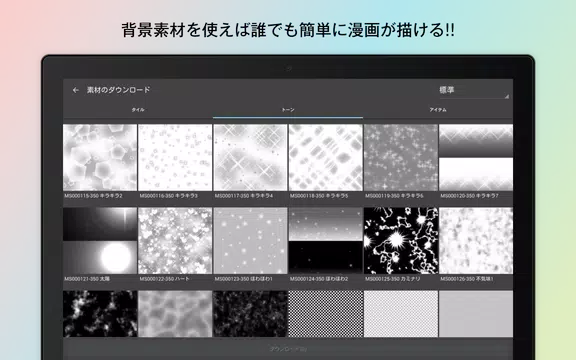Select the ほわほわ1 tone thumbnail

click(250, 241)
